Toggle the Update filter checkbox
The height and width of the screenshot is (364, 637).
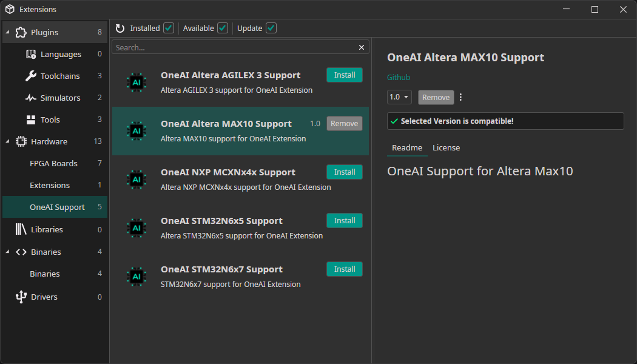coord(271,28)
